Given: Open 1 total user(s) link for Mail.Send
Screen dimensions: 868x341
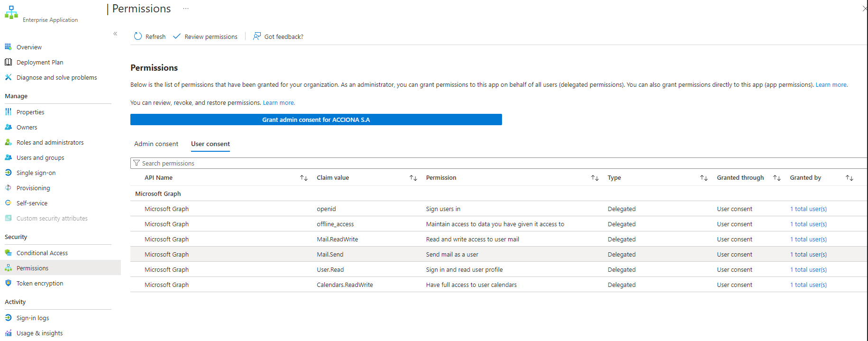Looking at the screenshot, I should 808,255.
